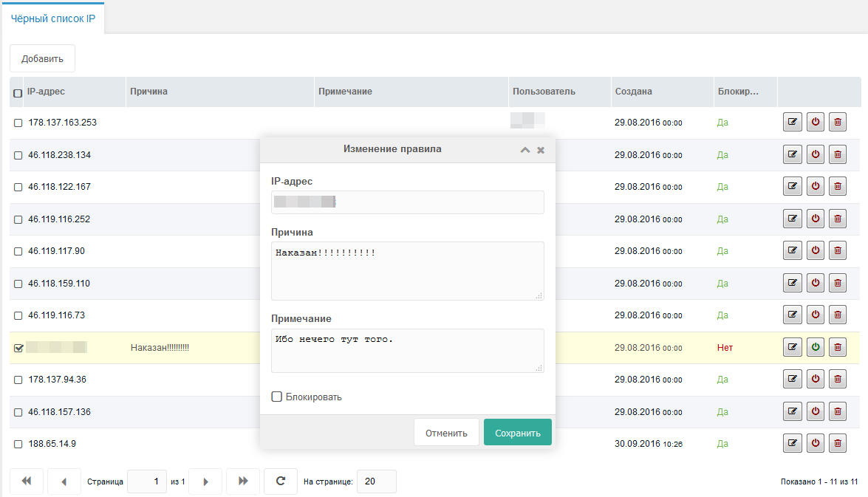The height and width of the screenshot is (497, 868).
Task: Switch to the Чёрный список IP tab
Action: click(x=52, y=17)
